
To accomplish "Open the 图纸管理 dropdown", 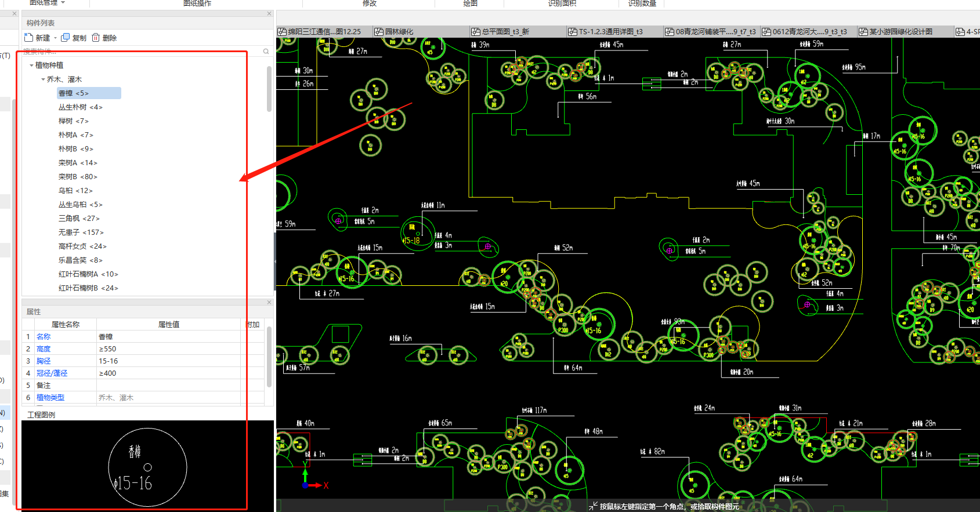I will [63, 3].
